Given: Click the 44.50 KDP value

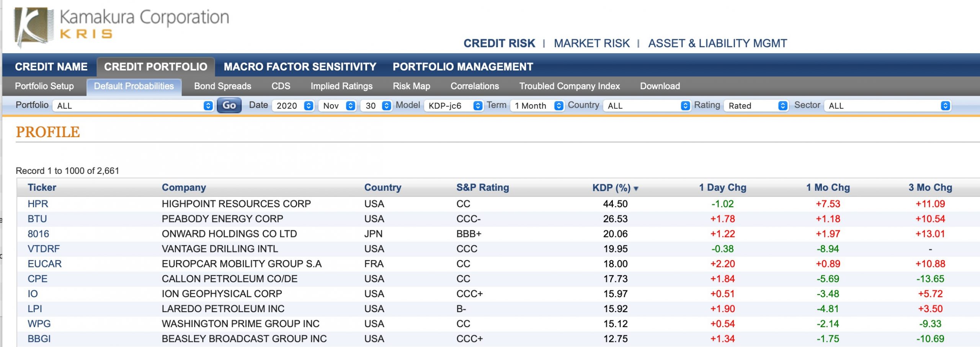Looking at the screenshot, I should tap(615, 204).
